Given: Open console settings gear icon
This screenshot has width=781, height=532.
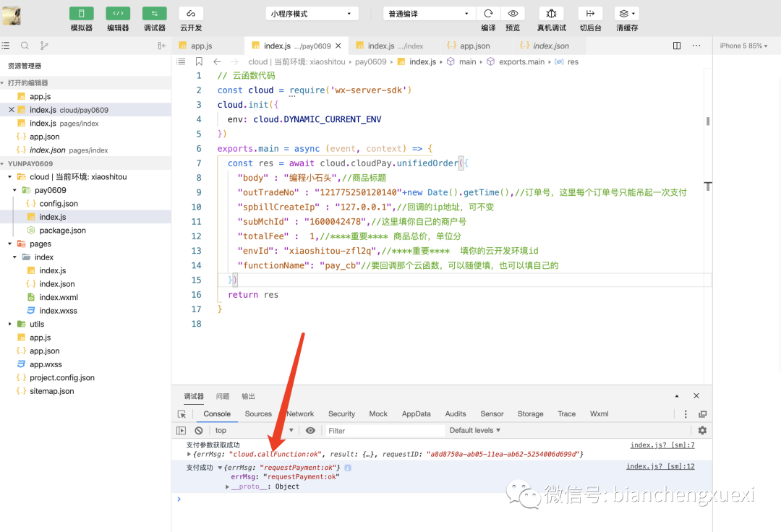Looking at the screenshot, I should click(x=702, y=431).
